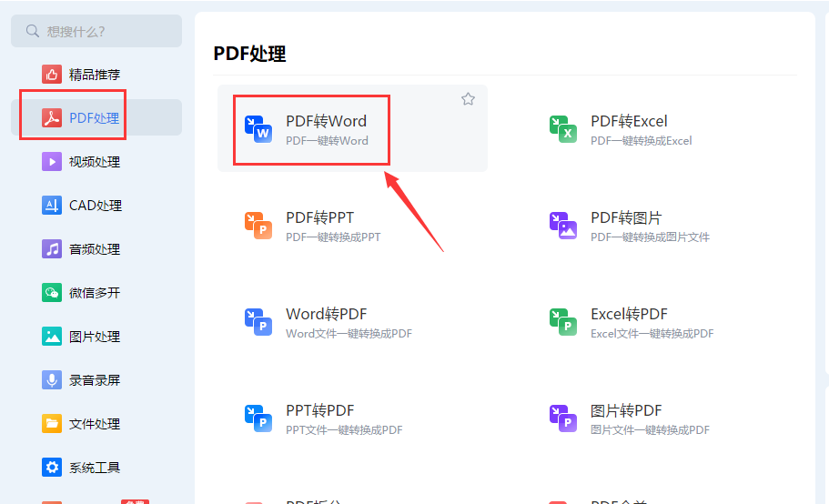Viewport: 829px width, 504px height.
Task: Click the Excel转PDF green icon
Action: [x=563, y=322]
